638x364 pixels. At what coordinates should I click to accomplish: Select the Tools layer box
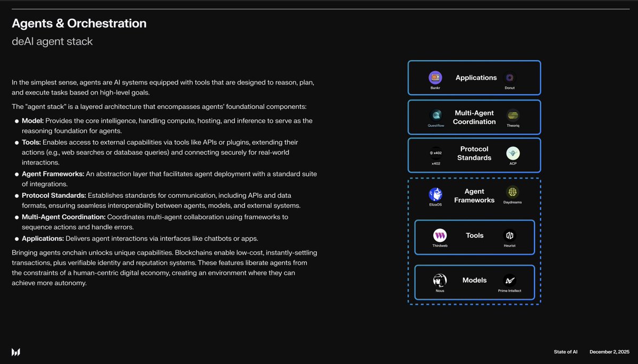[x=474, y=235]
